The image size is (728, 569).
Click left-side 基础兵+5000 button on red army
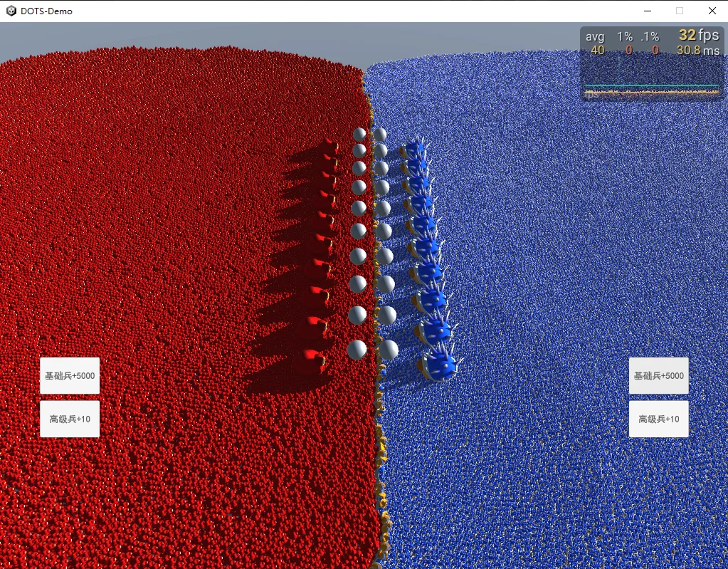70,375
